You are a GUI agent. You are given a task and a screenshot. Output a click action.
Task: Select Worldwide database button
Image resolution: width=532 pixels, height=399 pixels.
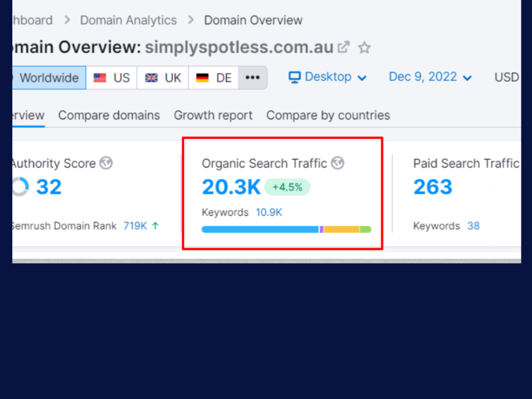click(49, 78)
